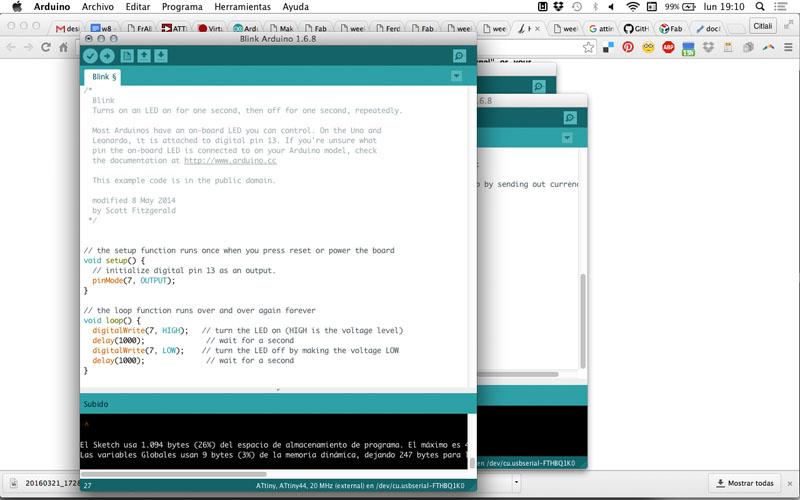Click the Chrome forward arrow
Screen dimensions: 800x500
pos(29,47)
